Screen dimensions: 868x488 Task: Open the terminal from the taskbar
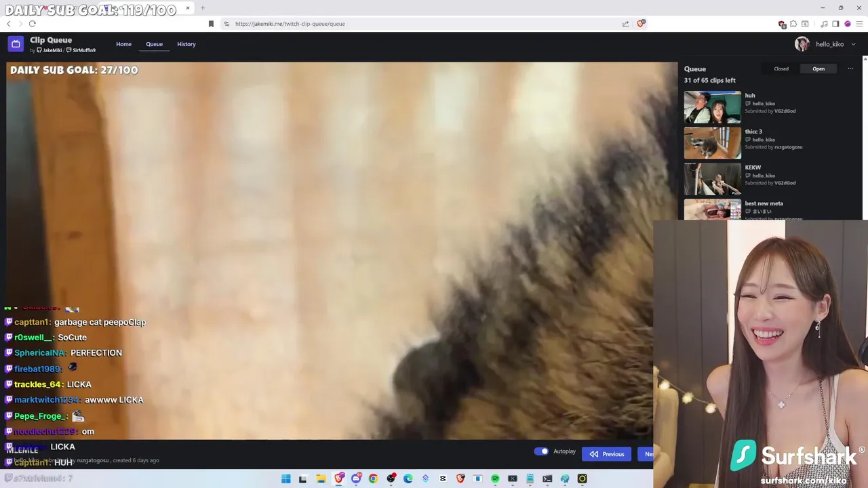click(547, 479)
